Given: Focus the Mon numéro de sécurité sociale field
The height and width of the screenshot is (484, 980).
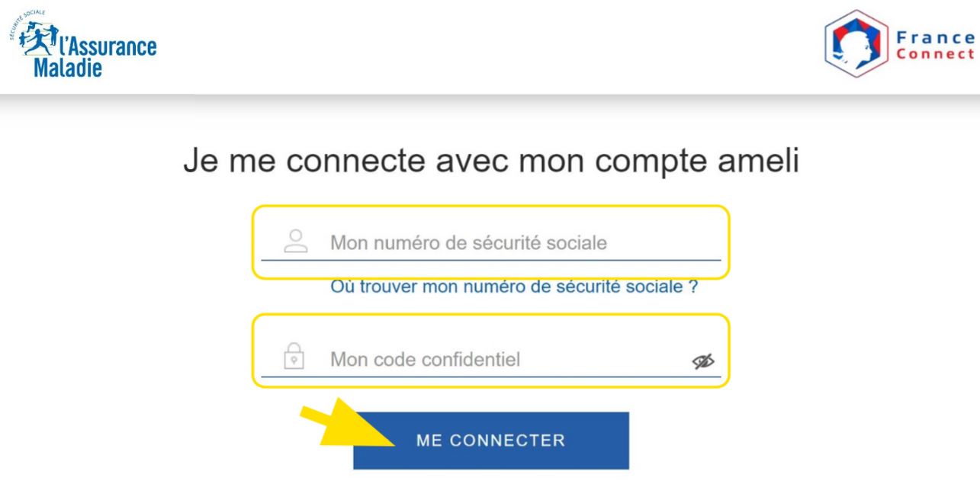Looking at the screenshot, I should [490, 244].
